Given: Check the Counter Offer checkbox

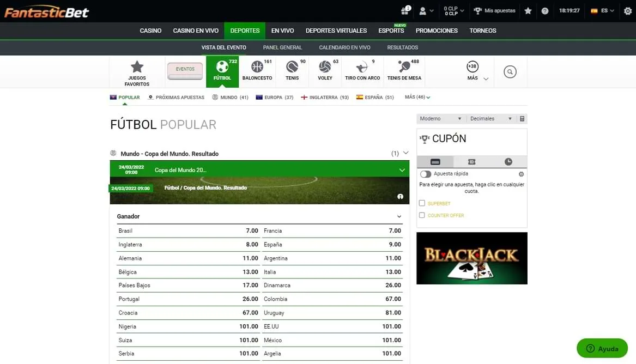Looking at the screenshot, I should coord(422,215).
